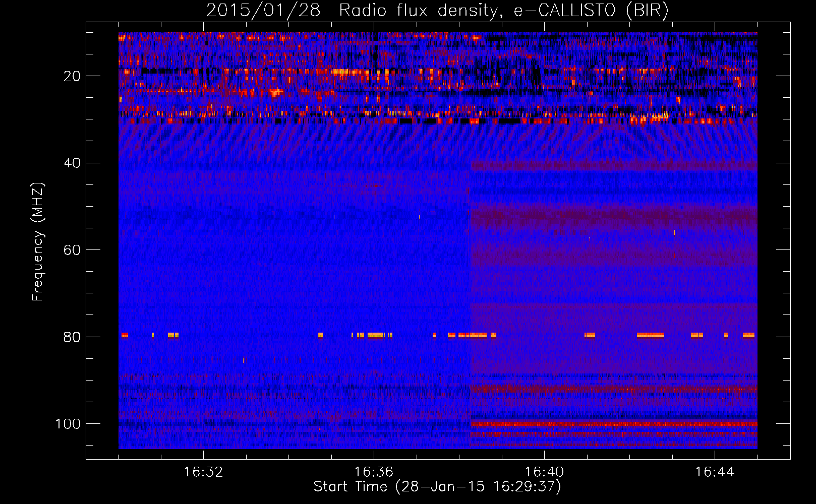Click the 16:36 time tick label
This screenshot has width=816, height=504.
(374, 472)
